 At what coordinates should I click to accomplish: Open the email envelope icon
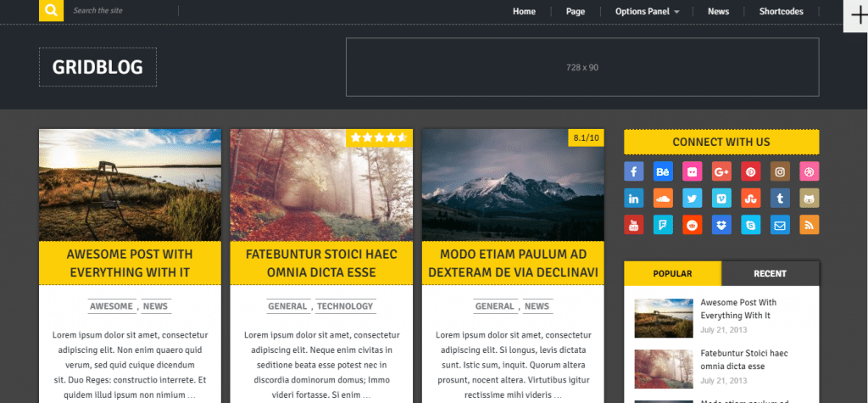tap(780, 225)
